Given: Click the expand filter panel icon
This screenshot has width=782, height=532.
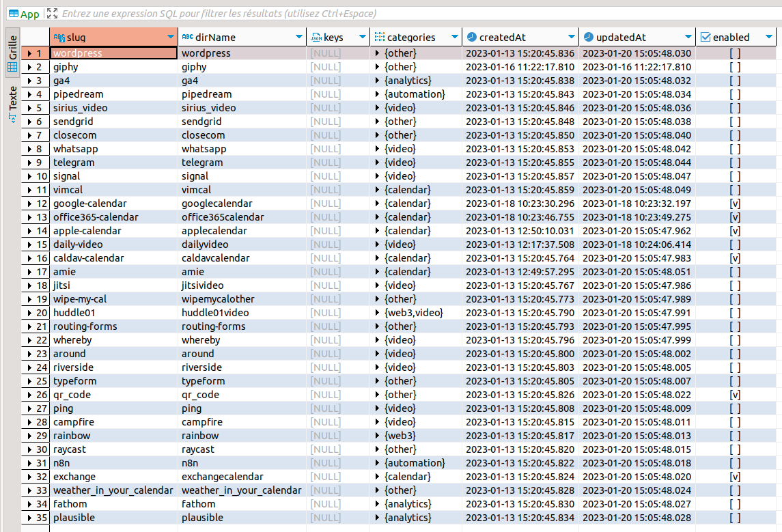Looking at the screenshot, I should [53, 14].
